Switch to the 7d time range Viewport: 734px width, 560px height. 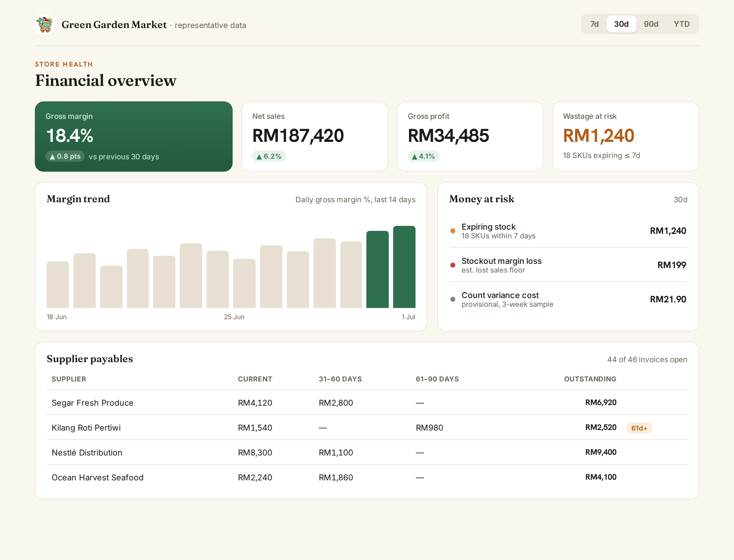click(x=594, y=24)
